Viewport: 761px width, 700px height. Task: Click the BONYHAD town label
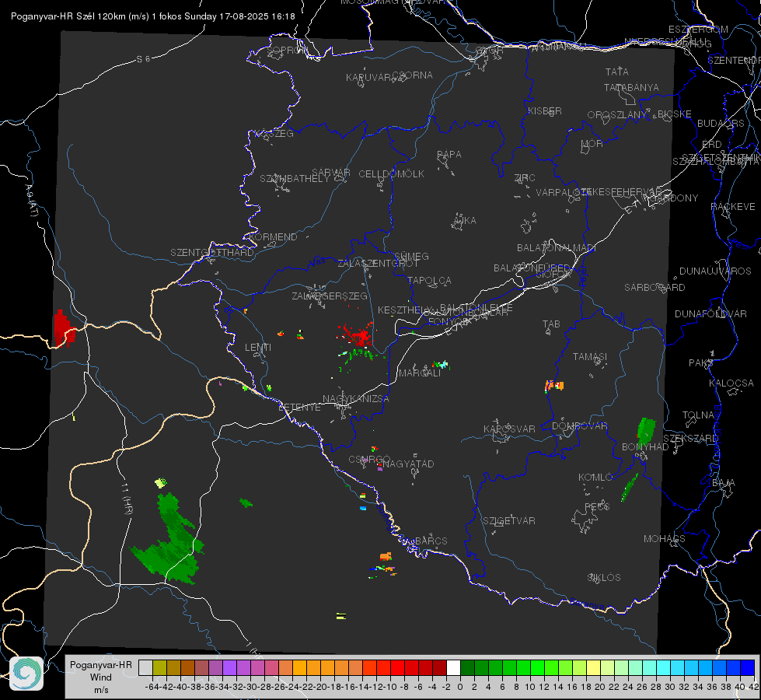[x=645, y=447]
